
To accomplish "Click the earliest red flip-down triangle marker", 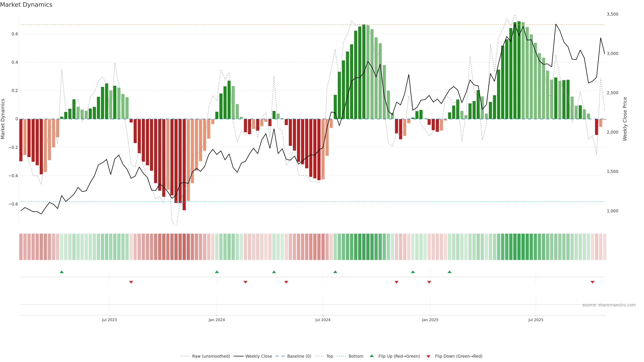I will click(x=131, y=282).
